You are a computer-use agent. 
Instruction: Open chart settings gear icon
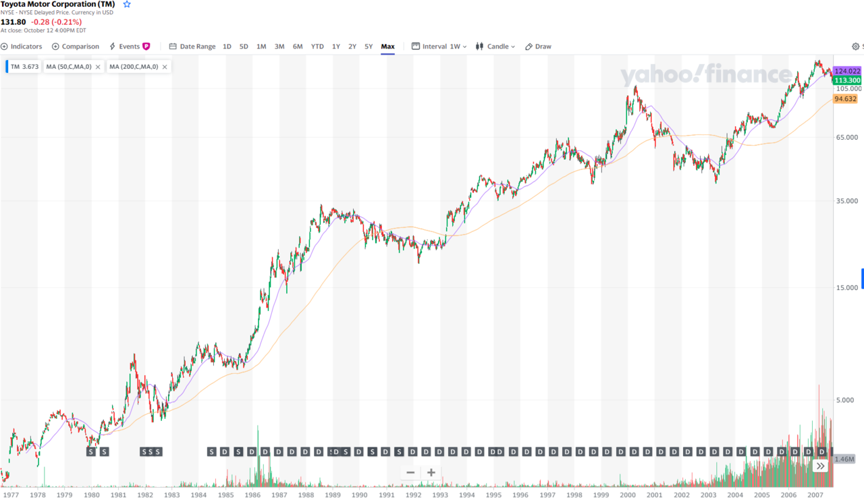tap(856, 47)
